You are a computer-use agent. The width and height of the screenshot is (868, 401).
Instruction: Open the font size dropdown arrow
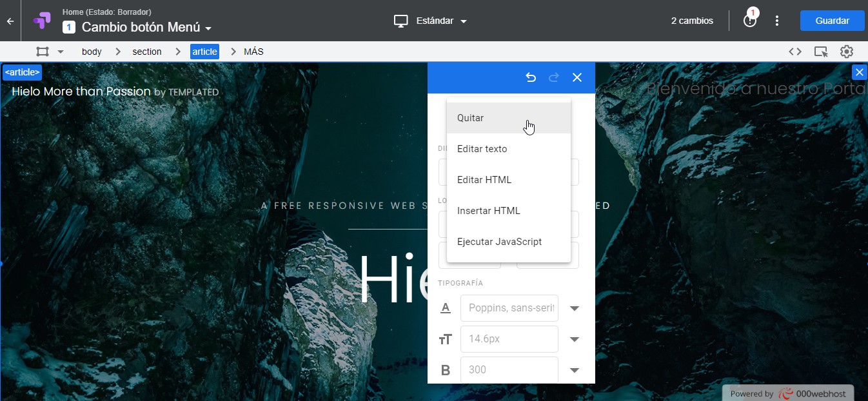tap(574, 339)
